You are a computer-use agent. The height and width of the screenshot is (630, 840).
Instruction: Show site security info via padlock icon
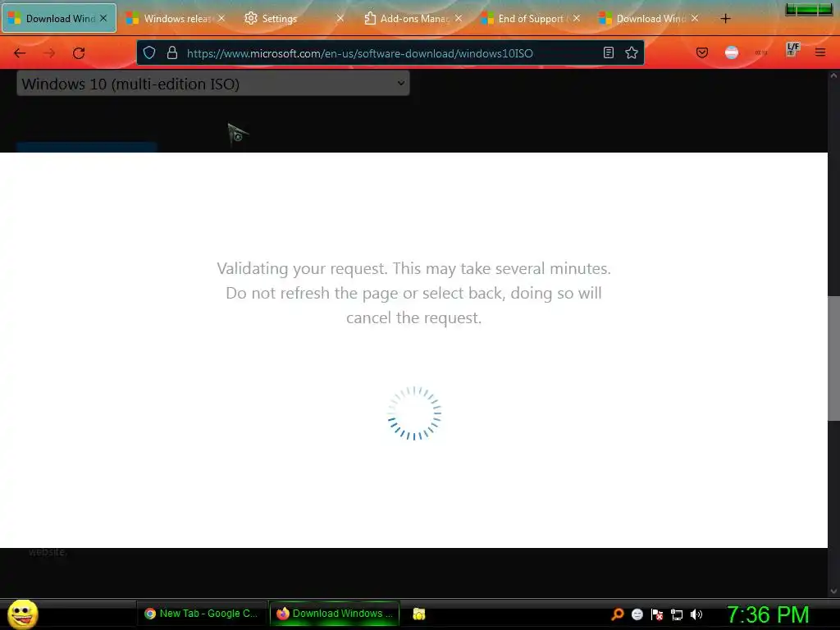click(172, 52)
